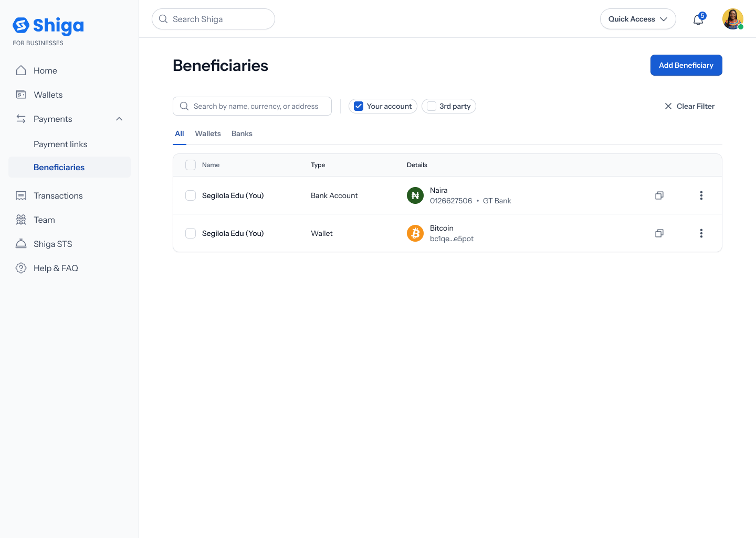
Task: Open Payment links submenu item
Action: (60, 144)
